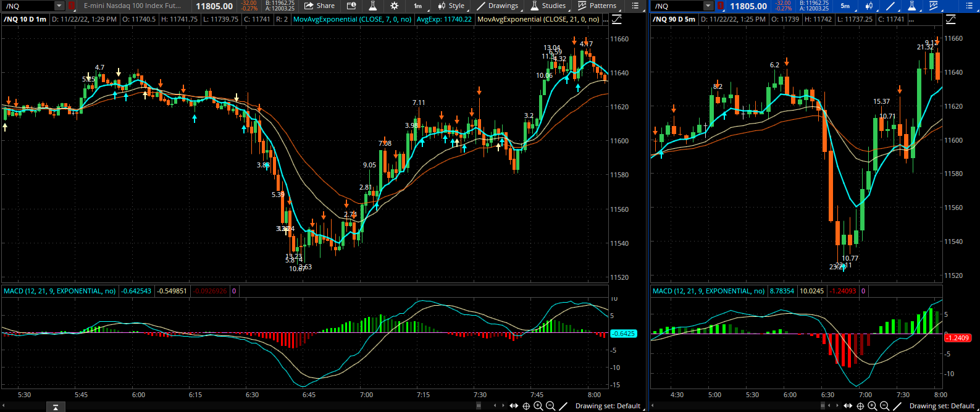Viewport: 980px width, 412px height.
Task: Click MACD histogram value -0.0926926
Action: [211, 291]
